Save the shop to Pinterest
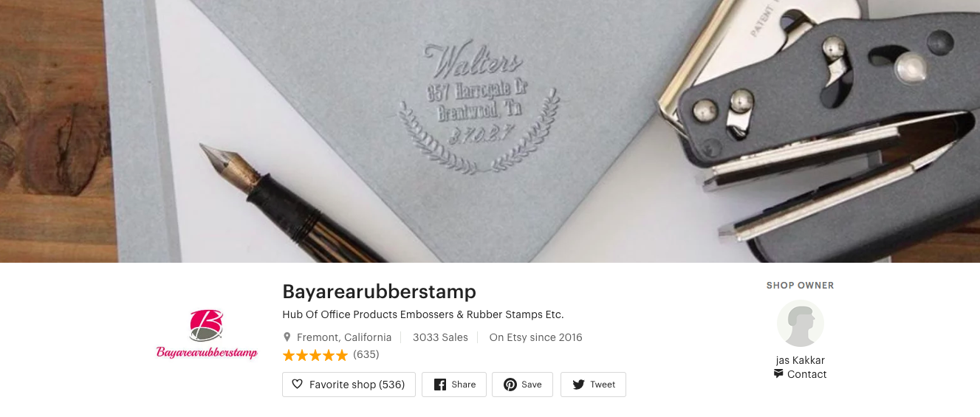Image resolution: width=980 pixels, height=417 pixels. 522,385
